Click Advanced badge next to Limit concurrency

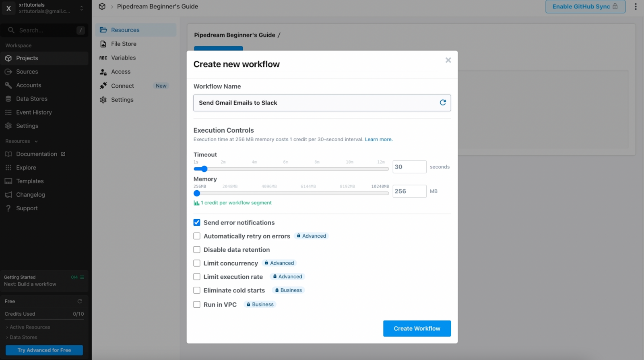279,263
